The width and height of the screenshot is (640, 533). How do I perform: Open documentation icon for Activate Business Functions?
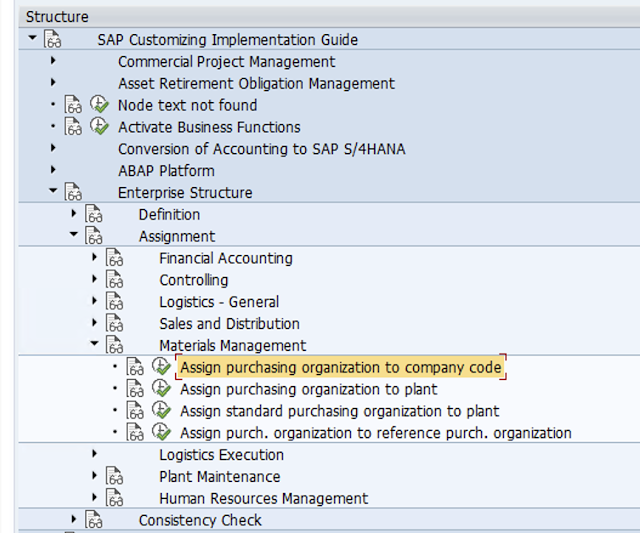[x=73, y=127]
